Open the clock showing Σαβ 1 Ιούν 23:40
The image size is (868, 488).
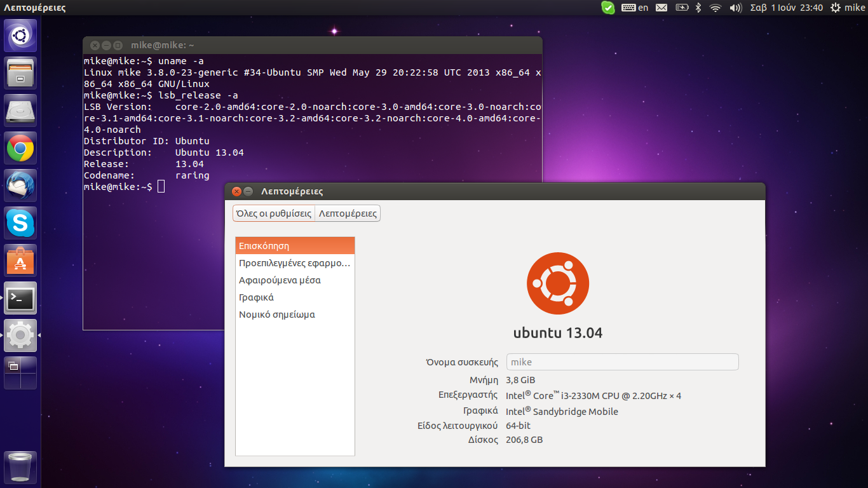(787, 8)
